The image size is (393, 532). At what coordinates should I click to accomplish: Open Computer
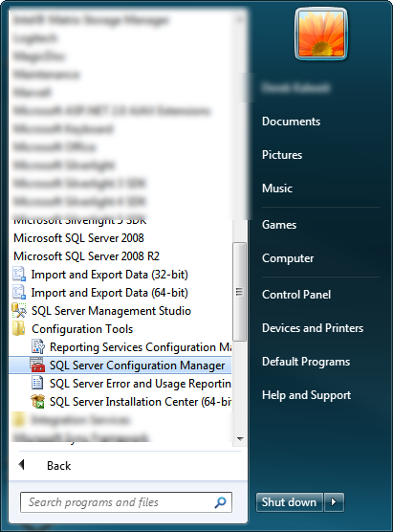pos(288,258)
